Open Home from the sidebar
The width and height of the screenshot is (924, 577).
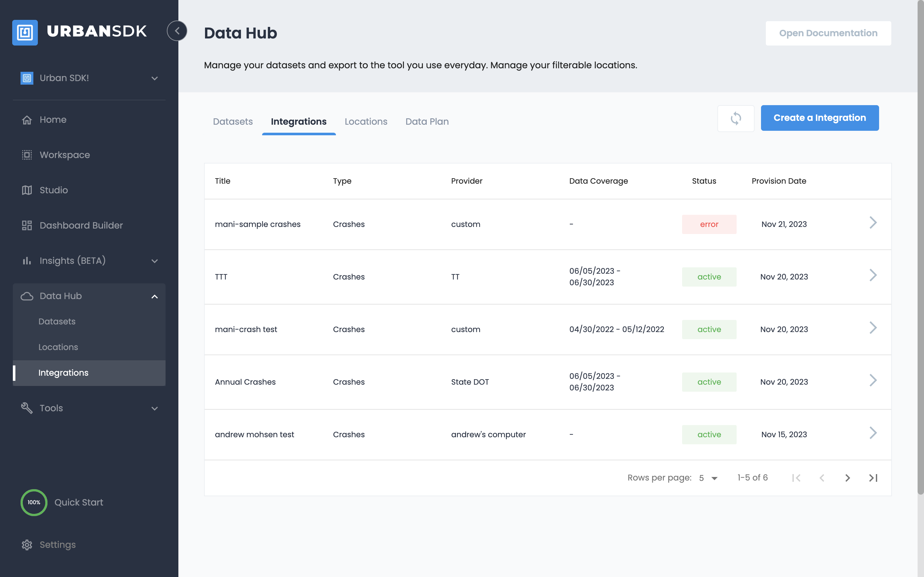pos(53,120)
